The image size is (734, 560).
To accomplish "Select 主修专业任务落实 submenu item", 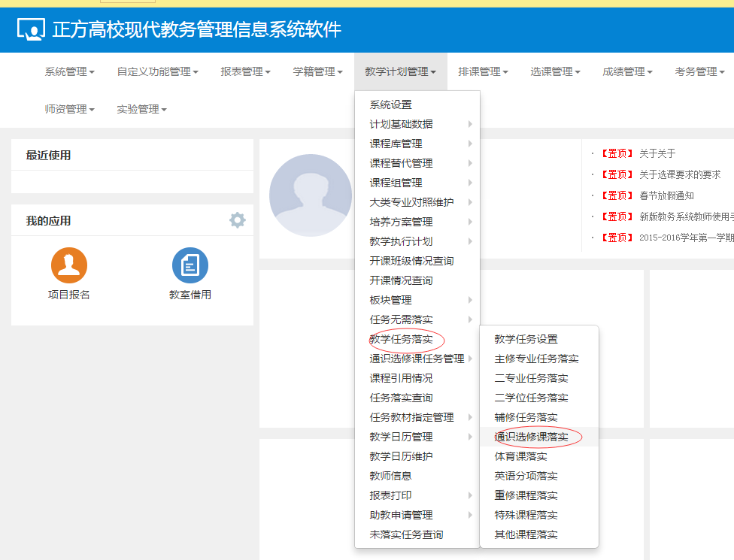I will click(536, 359).
